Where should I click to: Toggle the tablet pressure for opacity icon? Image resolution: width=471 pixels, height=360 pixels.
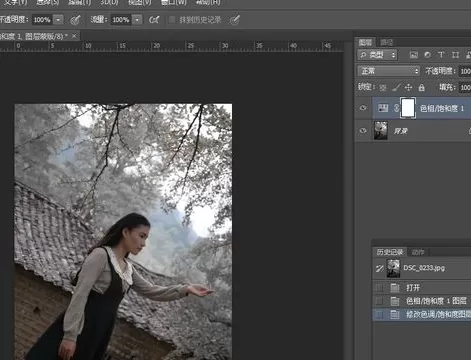click(x=76, y=20)
